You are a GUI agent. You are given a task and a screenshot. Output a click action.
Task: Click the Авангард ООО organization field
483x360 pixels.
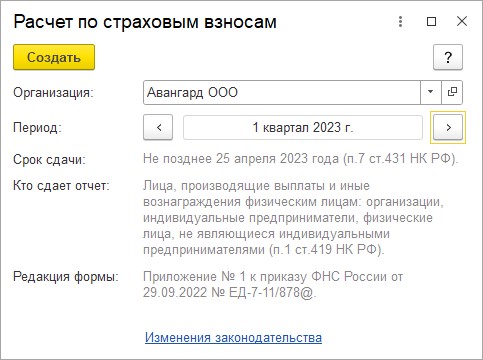(282, 92)
